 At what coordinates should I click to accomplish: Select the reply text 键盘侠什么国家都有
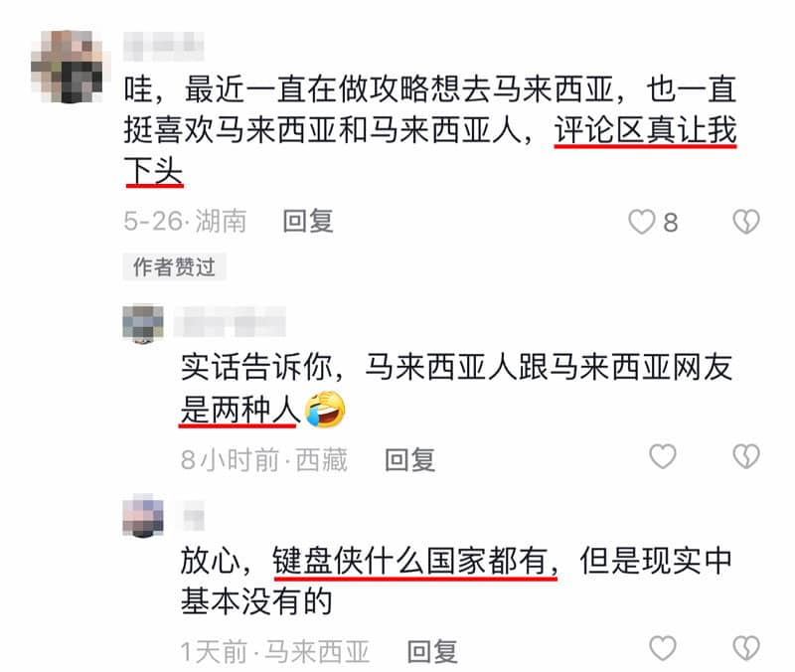tap(414, 562)
